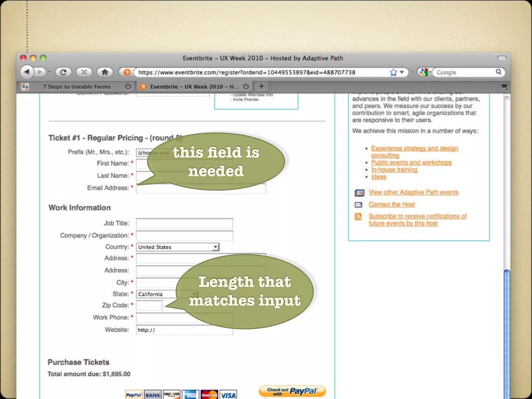Subscribe to future event notifications link

point(417,220)
